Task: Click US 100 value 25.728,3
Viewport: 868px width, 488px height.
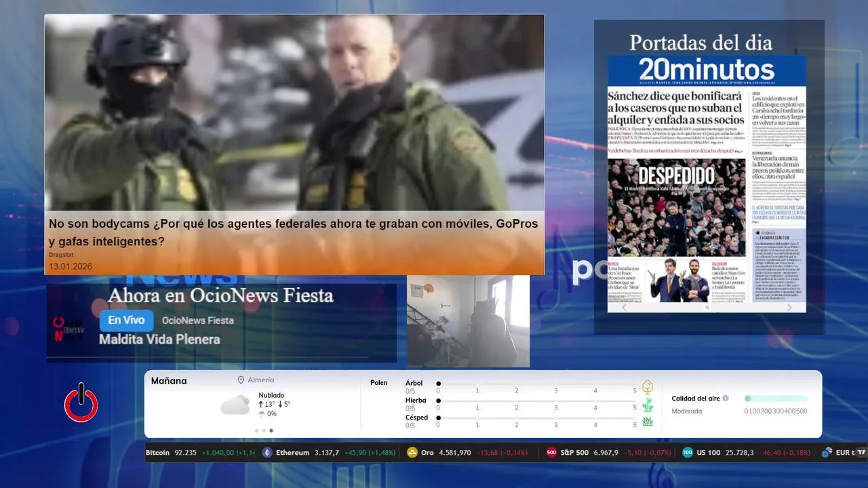Action: click(x=739, y=453)
